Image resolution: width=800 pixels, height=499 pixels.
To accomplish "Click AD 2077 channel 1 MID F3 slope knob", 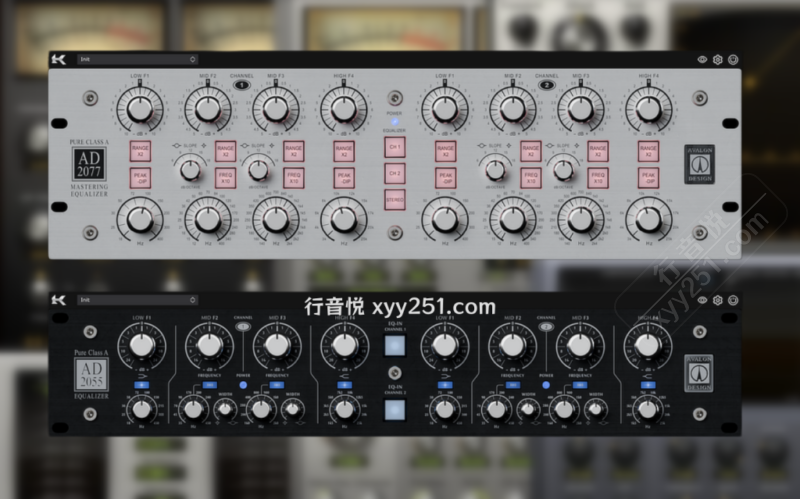I will pyautogui.click(x=259, y=171).
